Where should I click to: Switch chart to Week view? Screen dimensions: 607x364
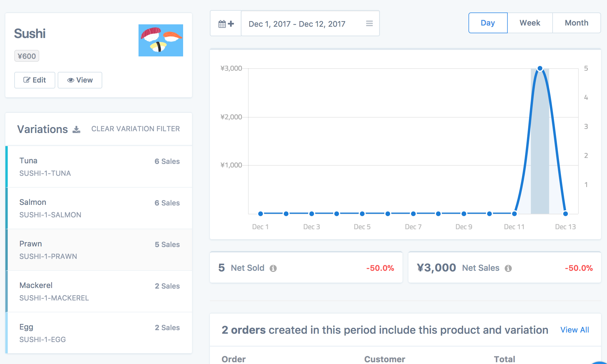click(530, 23)
